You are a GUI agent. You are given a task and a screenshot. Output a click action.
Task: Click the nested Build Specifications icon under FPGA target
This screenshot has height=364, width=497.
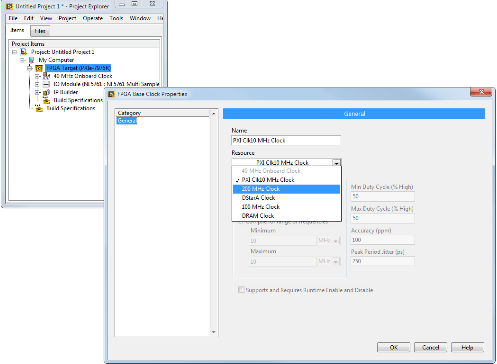pyautogui.click(x=47, y=100)
